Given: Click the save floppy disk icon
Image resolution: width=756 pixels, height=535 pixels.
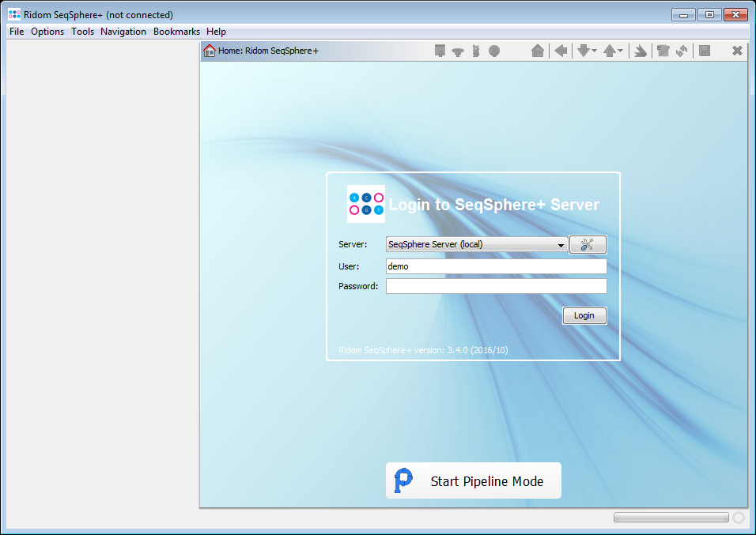Looking at the screenshot, I should (705, 51).
